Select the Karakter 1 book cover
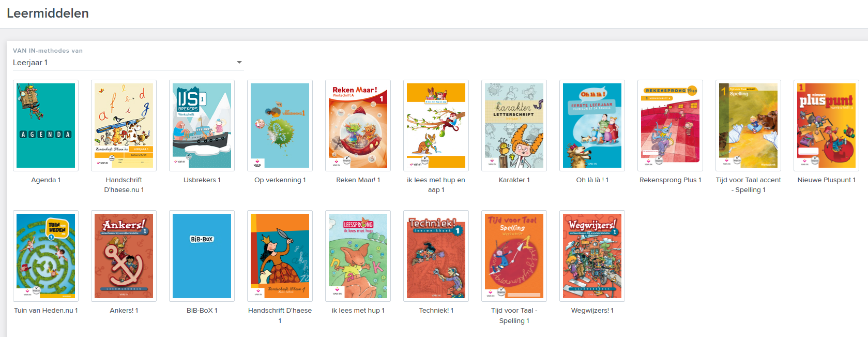868x337 pixels. tap(514, 125)
